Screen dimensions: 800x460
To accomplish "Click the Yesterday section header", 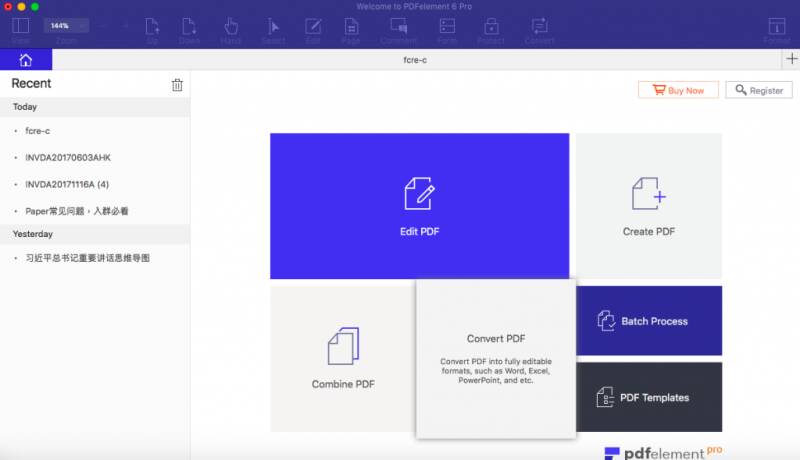I will click(x=95, y=234).
